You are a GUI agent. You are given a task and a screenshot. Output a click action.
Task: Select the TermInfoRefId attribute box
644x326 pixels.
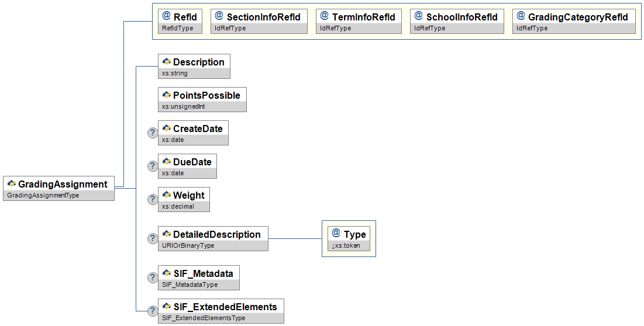[x=359, y=22]
